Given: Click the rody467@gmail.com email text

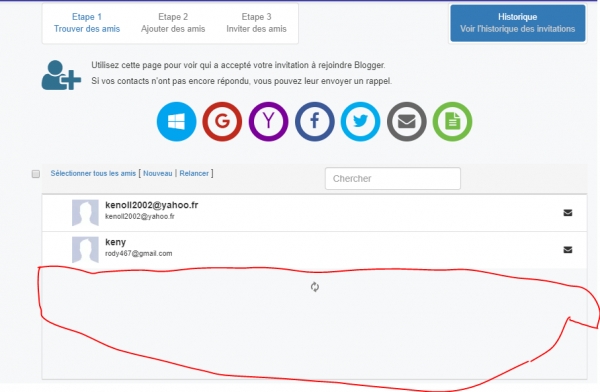Looking at the screenshot, I should (x=139, y=253).
